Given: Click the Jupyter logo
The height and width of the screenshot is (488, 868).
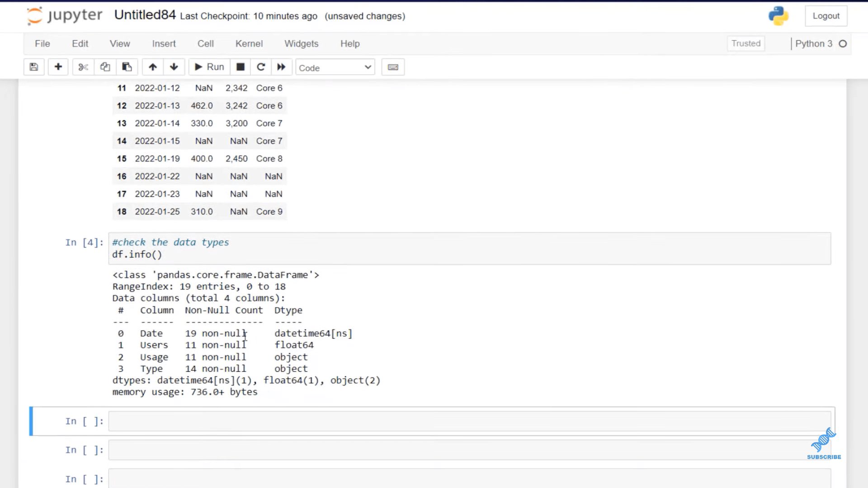Looking at the screenshot, I should [x=65, y=16].
